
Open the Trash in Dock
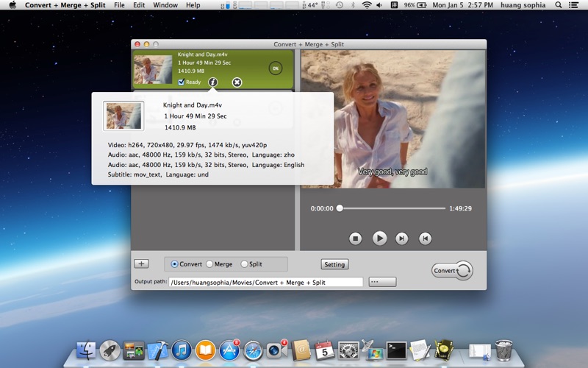[503, 350]
